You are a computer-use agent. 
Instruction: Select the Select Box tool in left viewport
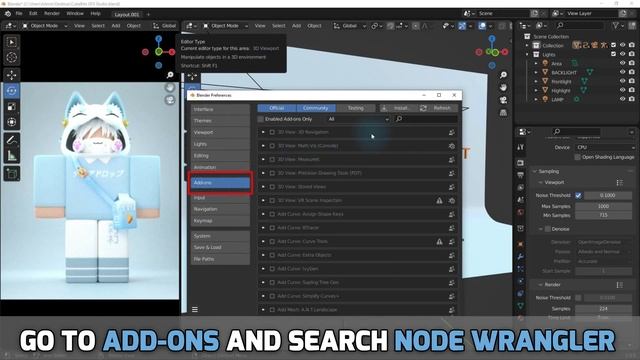(x=11, y=42)
